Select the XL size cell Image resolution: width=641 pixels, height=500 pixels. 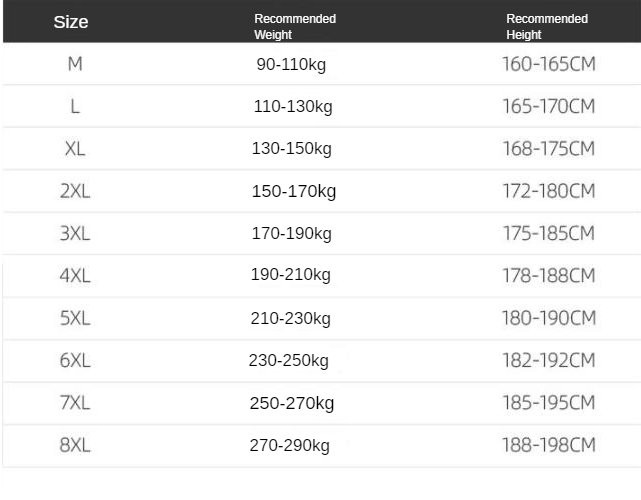75,149
